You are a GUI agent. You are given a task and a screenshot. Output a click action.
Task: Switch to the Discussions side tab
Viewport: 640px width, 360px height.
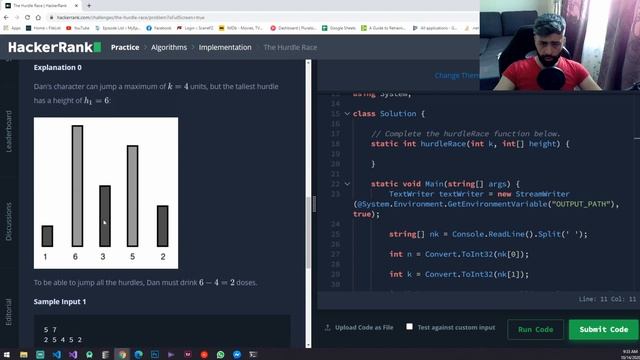tap(9, 221)
